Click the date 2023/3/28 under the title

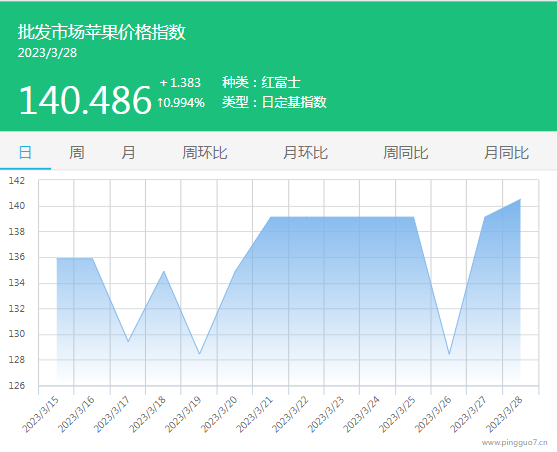point(47,53)
